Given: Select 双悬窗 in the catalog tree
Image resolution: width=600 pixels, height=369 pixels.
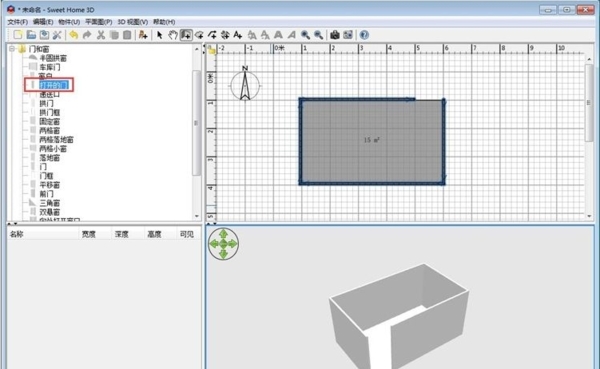Looking at the screenshot, I should click(50, 212).
